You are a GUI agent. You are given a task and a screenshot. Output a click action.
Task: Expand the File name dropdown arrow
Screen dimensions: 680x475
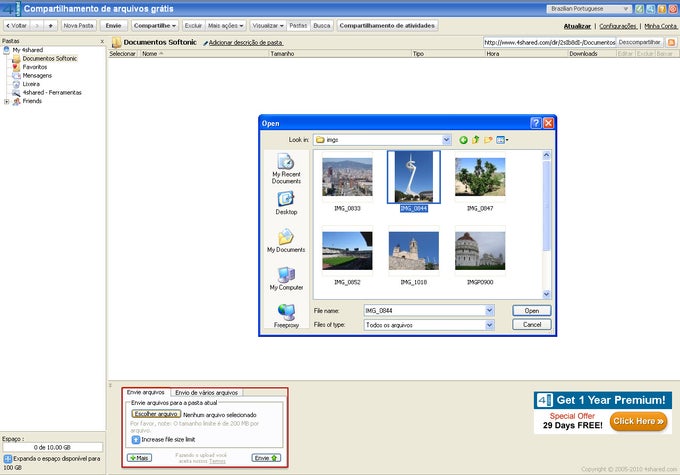490,310
